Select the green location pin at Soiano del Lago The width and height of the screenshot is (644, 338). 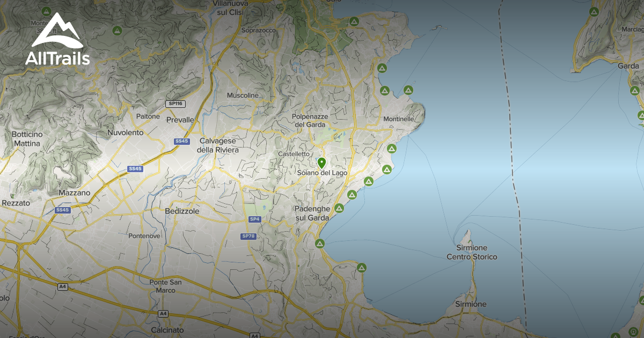(x=321, y=164)
